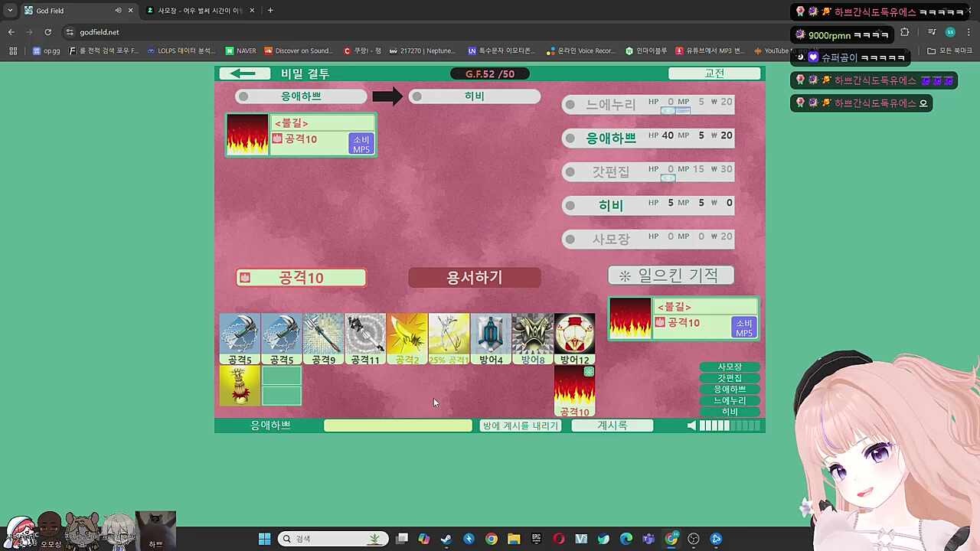Mute the God Field tab audio
The width and height of the screenshot is (980, 551).
(x=118, y=11)
